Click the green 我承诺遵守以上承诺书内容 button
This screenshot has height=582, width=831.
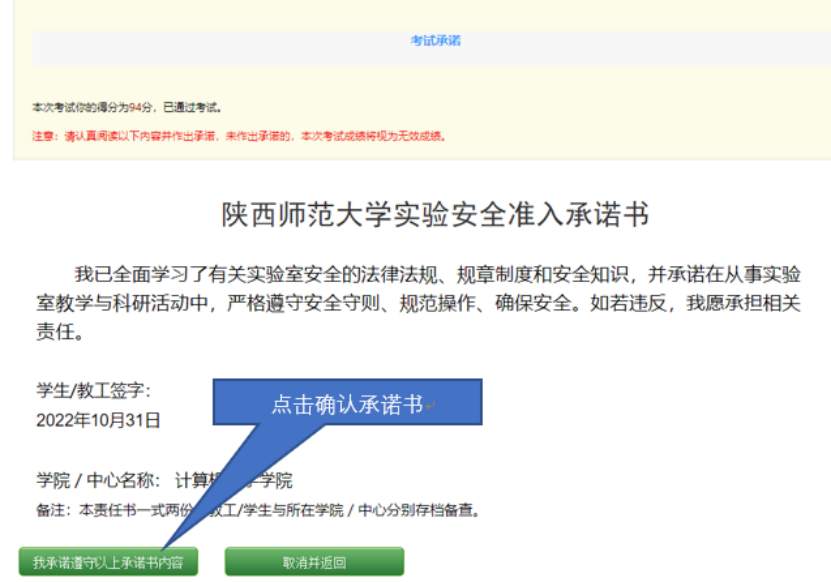[x=108, y=562]
